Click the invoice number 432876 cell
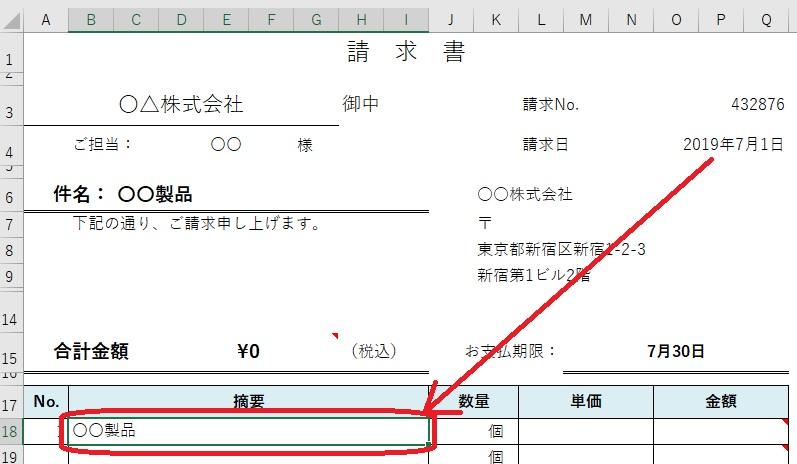 click(757, 105)
